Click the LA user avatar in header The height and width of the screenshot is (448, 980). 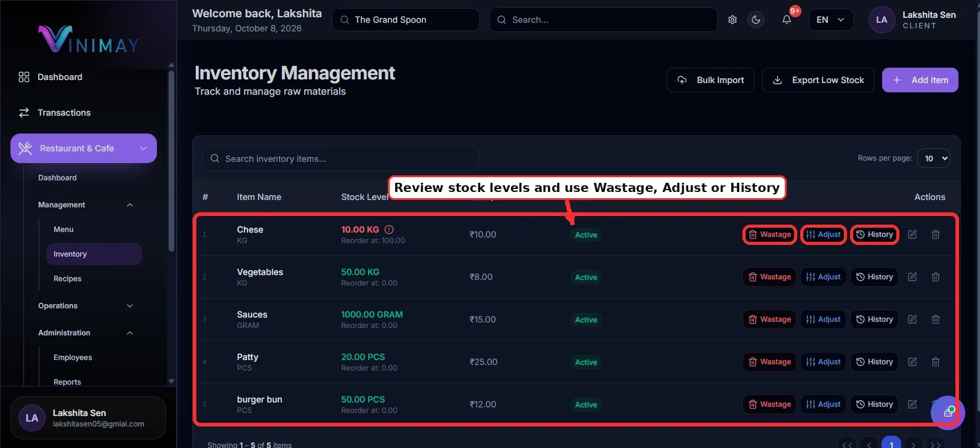tap(882, 20)
